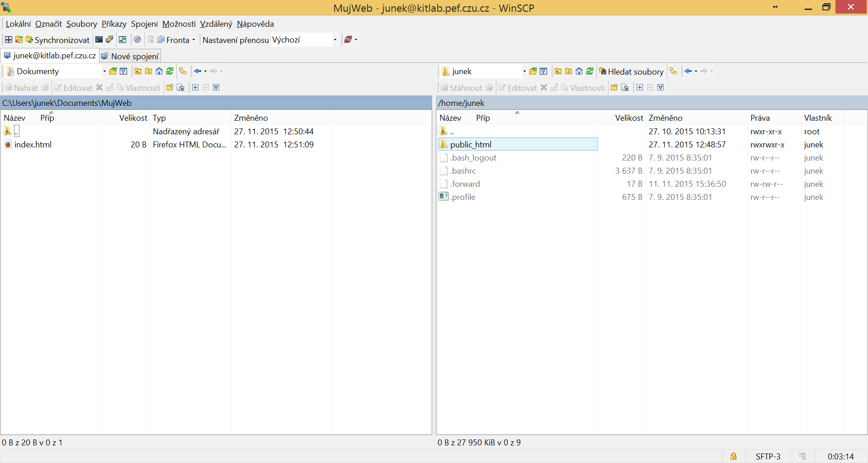868x463 pixels.
Task: Toggle filter on Dokumenty panel
Action: tap(123, 71)
